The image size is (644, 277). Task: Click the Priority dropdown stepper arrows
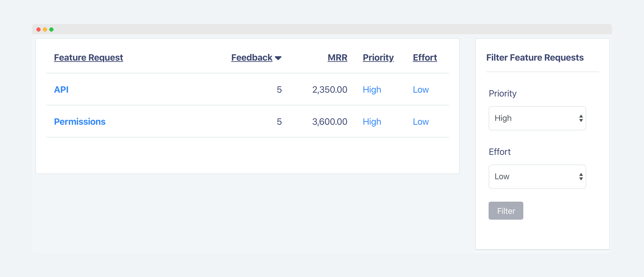581,118
